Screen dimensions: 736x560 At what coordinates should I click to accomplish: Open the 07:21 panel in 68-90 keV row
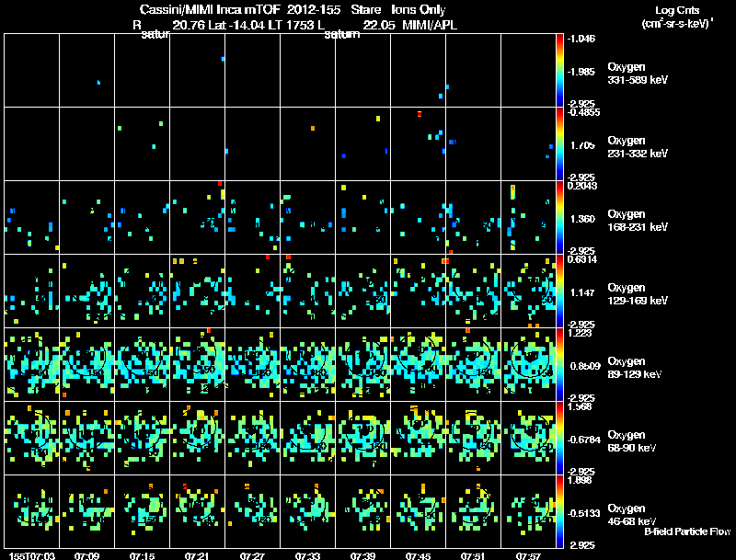click(197, 438)
